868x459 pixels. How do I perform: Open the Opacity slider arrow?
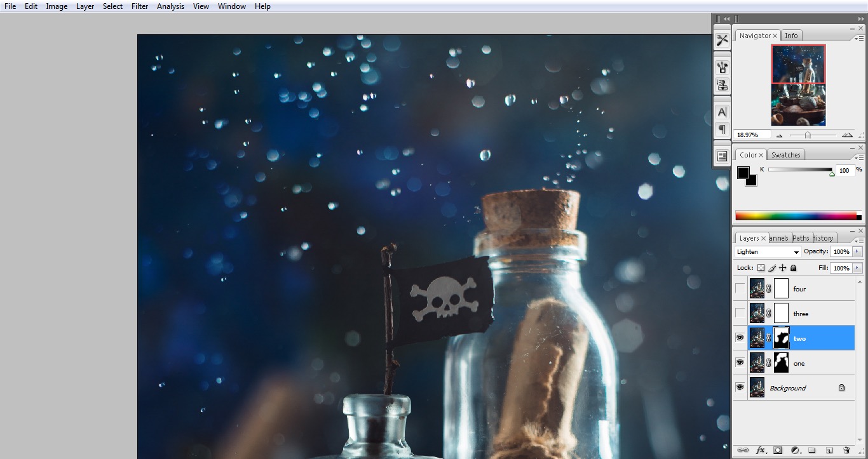tap(857, 252)
